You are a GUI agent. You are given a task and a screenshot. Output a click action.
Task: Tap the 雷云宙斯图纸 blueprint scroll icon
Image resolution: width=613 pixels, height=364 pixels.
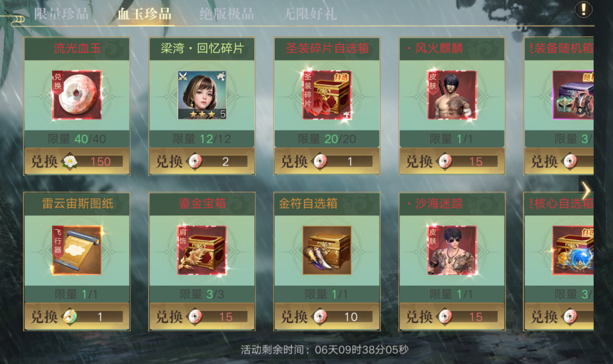click(x=77, y=250)
